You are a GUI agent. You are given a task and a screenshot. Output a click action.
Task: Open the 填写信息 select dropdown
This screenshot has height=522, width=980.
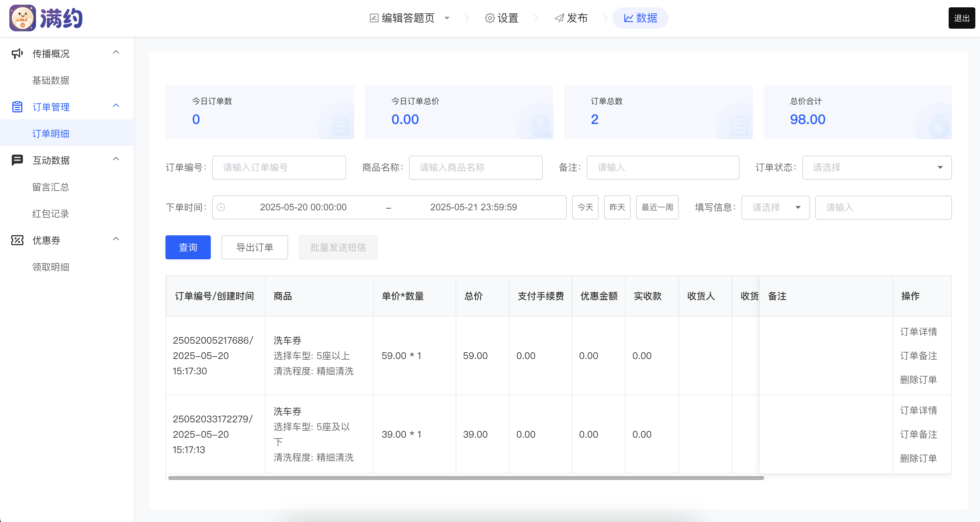tap(775, 208)
